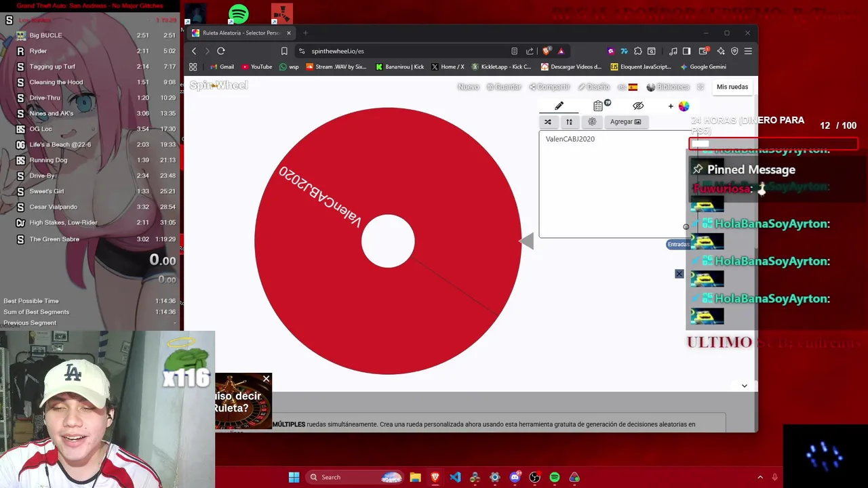Open Eloquent JavaScript bookmark
This screenshot has width=868, height=488.
coord(641,66)
